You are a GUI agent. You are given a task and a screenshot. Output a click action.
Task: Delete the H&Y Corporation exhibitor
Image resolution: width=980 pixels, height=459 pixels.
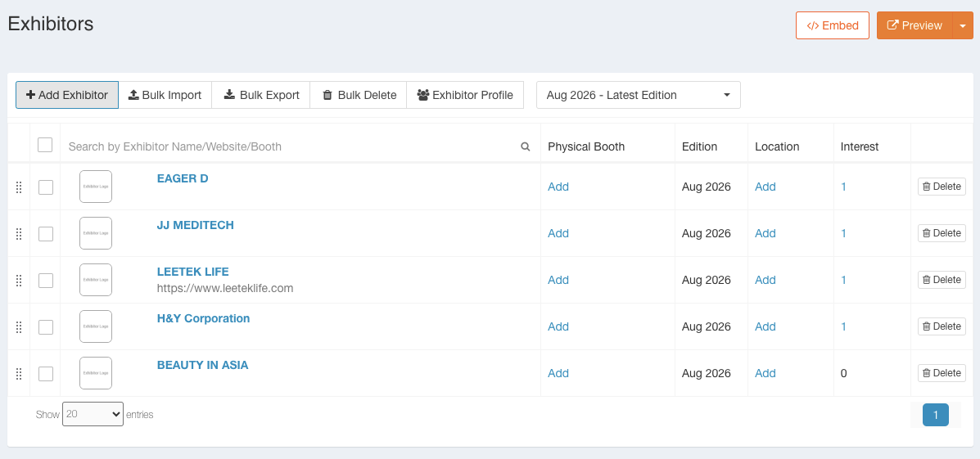tap(942, 326)
